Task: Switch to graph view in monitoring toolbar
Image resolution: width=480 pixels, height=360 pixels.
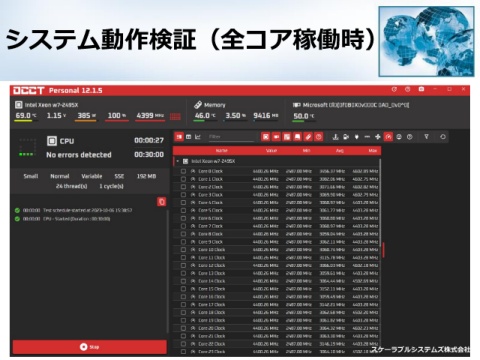Action: pyautogui.click(x=198, y=137)
